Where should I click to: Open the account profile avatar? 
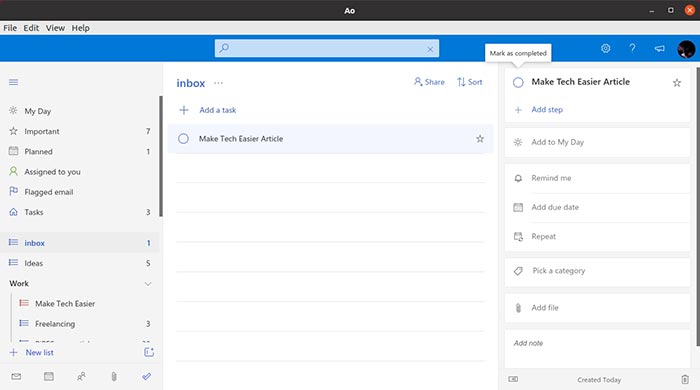point(686,49)
